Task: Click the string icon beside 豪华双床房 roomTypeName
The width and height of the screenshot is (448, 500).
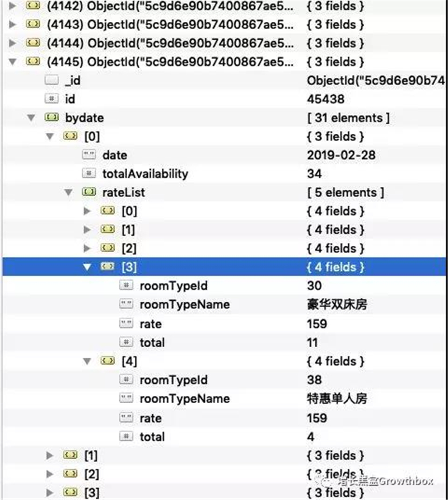Action: (x=126, y=304)
